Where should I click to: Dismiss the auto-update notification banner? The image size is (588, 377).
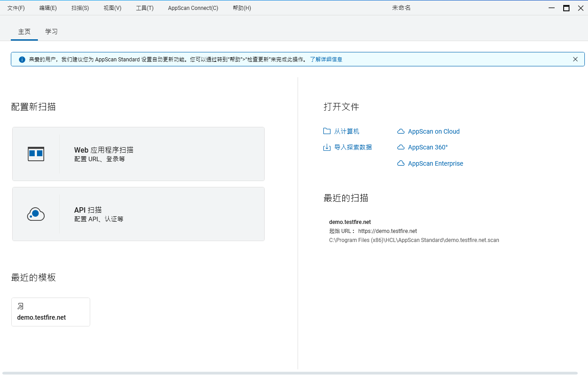575,59
